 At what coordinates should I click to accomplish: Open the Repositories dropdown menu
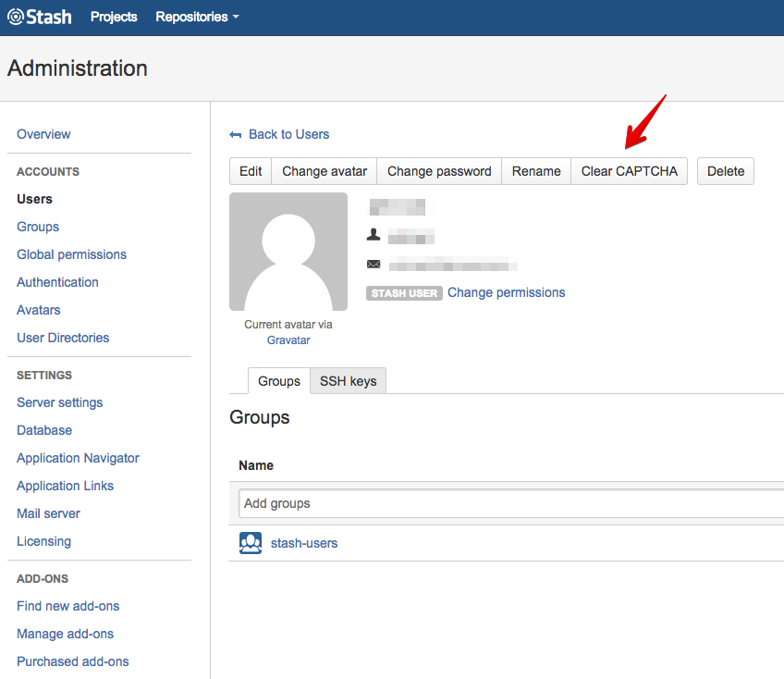[x=197, y=17]
